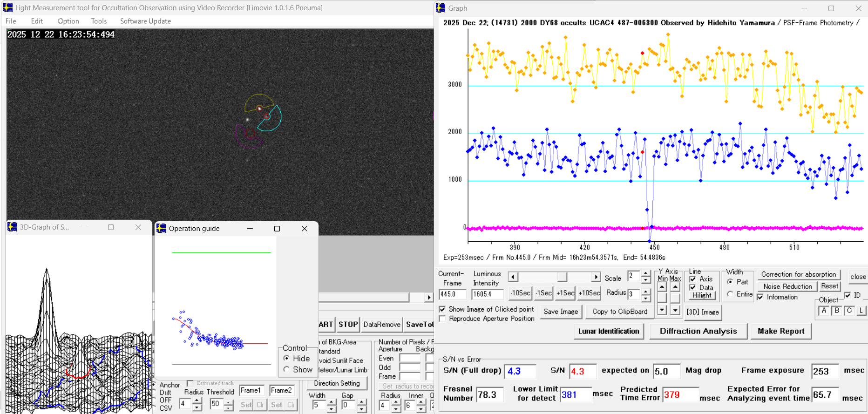Open the Tools menu
This screenshot has width=868, height=414.
coord(99,21)
